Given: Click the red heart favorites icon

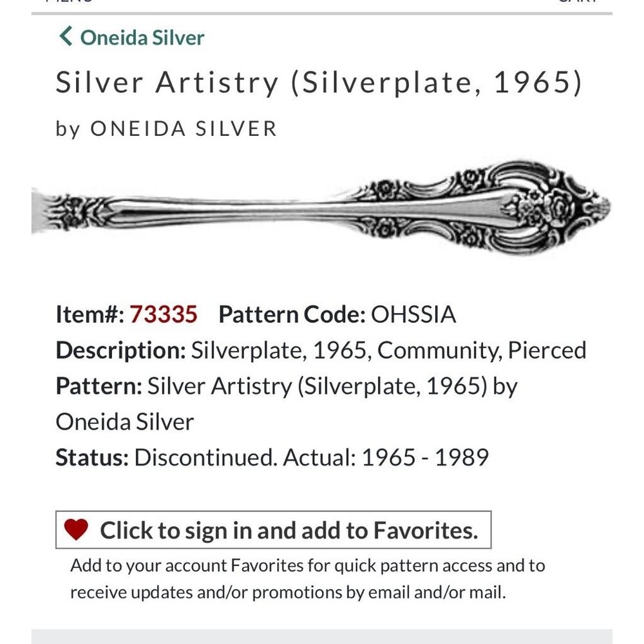Looking at the screenshot, I should 77,531.
